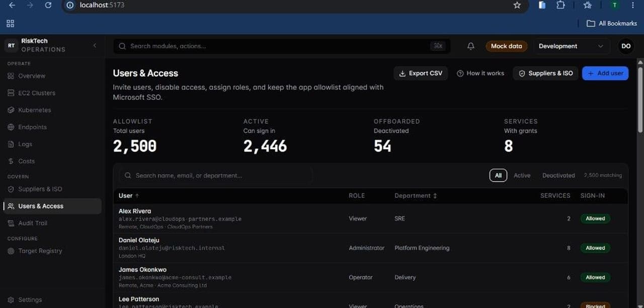Viewport: 644px width, 308px height.
Task: Click the SERVICES column header
Action: [x=555, y=195]
